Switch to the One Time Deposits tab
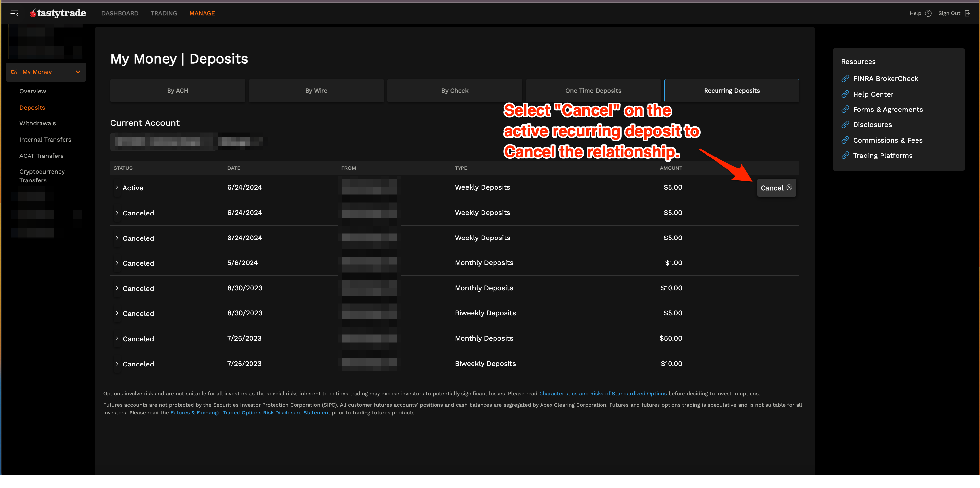This screenshot has height=488, width=980. pyautogui.click(x=593, y=90)
